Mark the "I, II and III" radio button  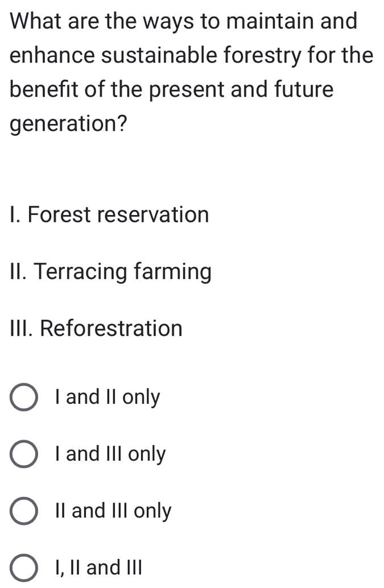[24, 568]
